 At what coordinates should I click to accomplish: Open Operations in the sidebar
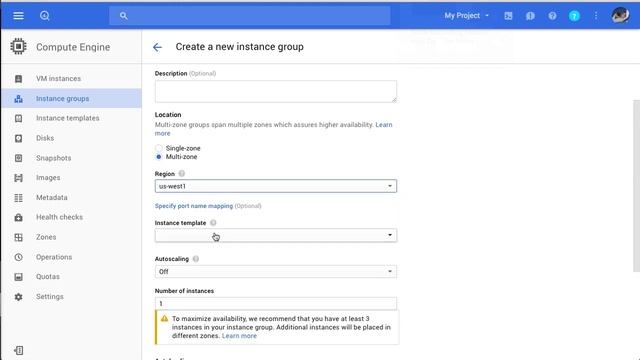71,257
